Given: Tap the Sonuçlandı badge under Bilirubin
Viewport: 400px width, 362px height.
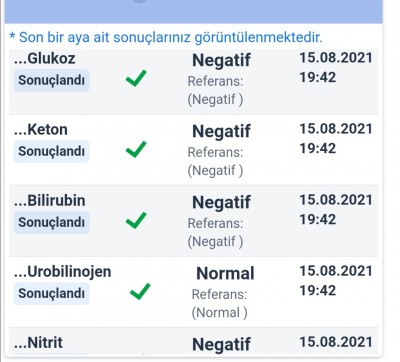Looking at the screenshot, I should tap(52, 222).
